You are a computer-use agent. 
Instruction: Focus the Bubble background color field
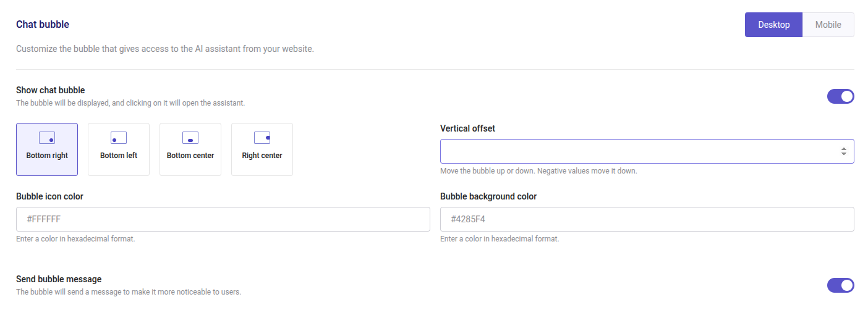[647, 219]
